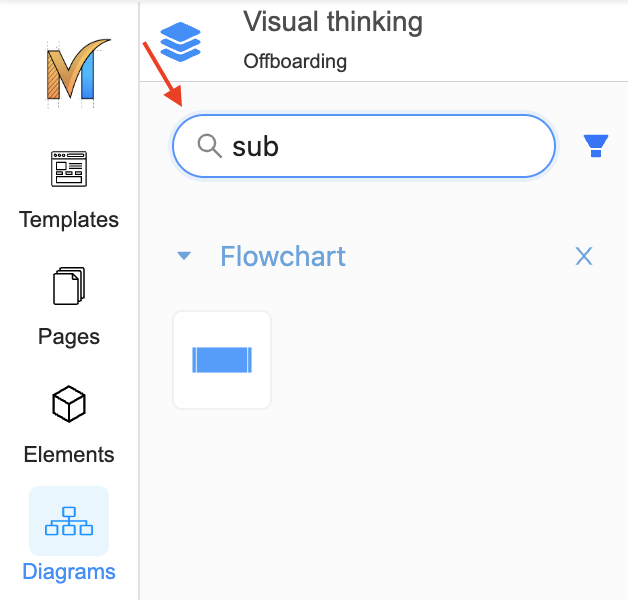Click the Offboarding subtitle text
Image resolution: width=628 pixels, height=600 pixels.
[295, 61]
